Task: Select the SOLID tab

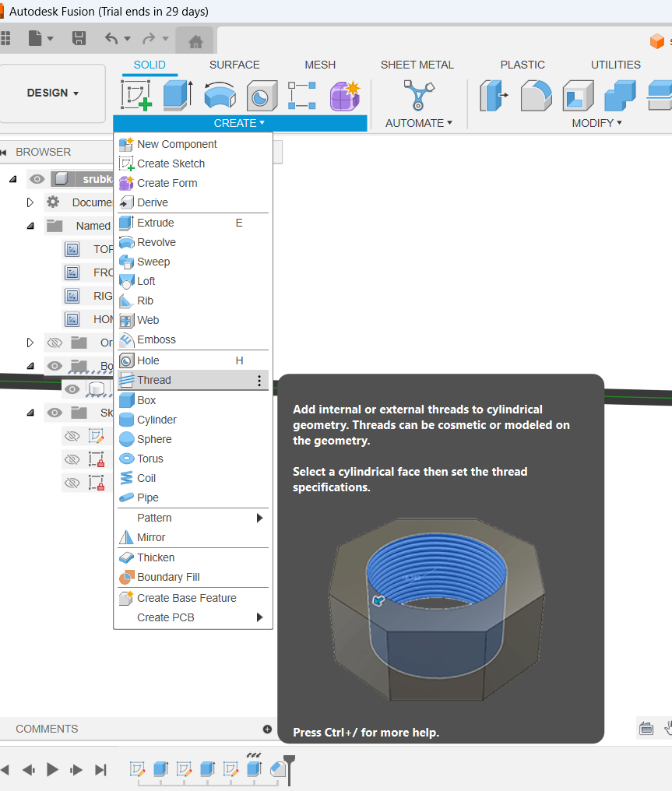Action: tap(150, 65)
